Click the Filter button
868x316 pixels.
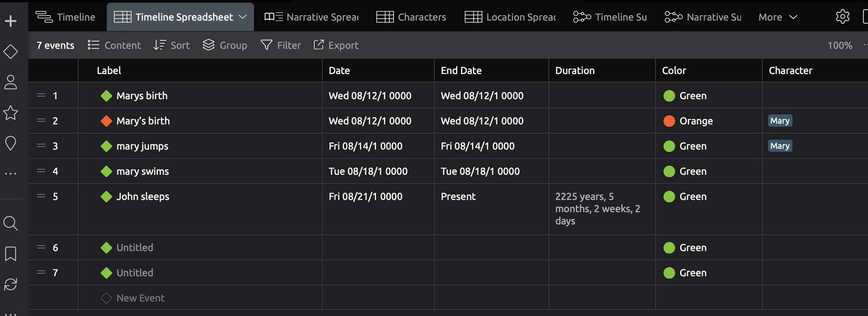(281, 45)
